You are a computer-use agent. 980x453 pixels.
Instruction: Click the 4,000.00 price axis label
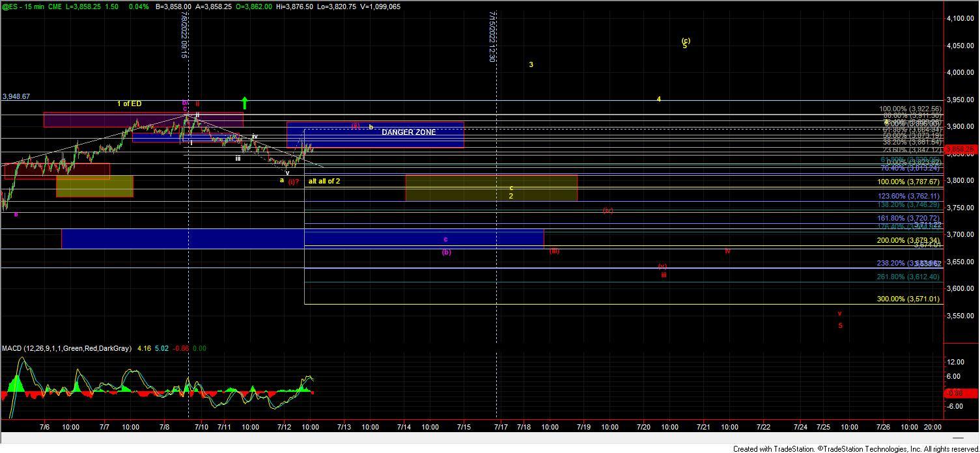tap(961, 72)
